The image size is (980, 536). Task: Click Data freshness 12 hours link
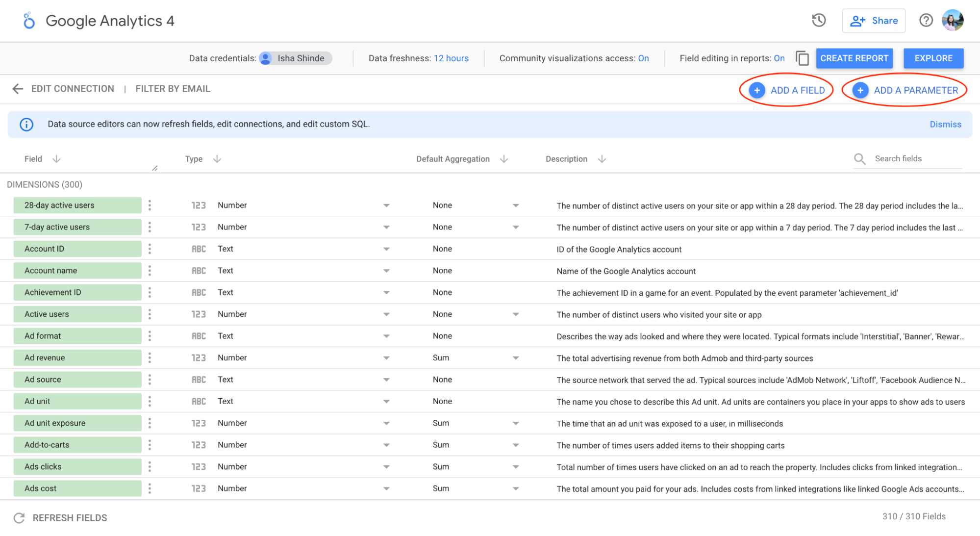coord(451,58)
